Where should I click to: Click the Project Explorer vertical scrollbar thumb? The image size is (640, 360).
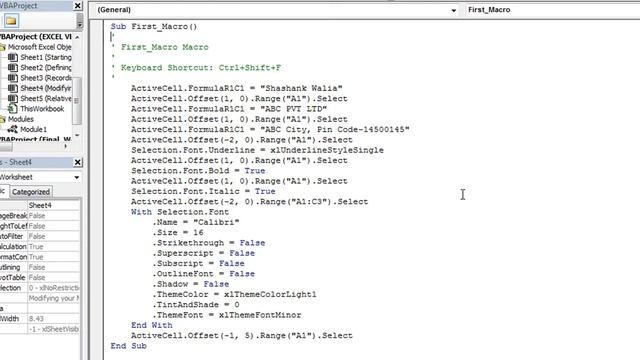point(77,100)
